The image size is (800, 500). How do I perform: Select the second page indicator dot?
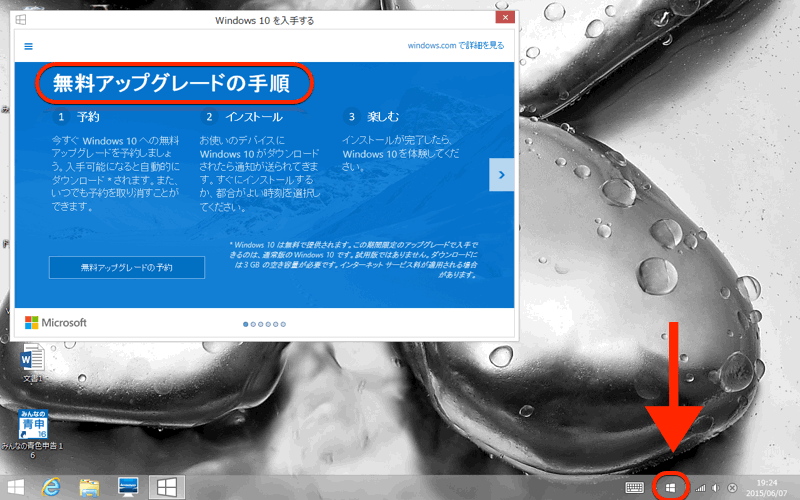coord(254,324)
